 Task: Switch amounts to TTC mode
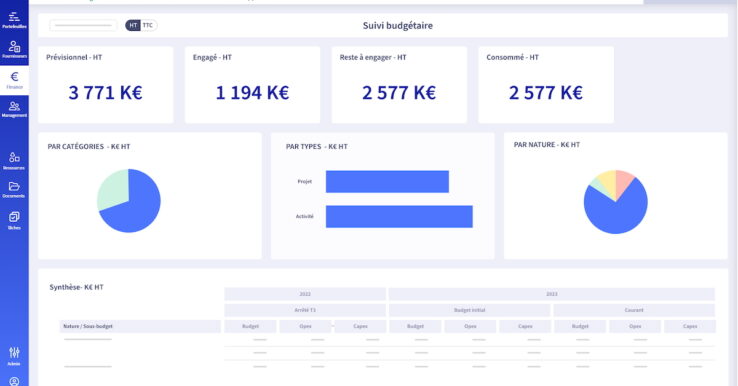click(148, 25)
